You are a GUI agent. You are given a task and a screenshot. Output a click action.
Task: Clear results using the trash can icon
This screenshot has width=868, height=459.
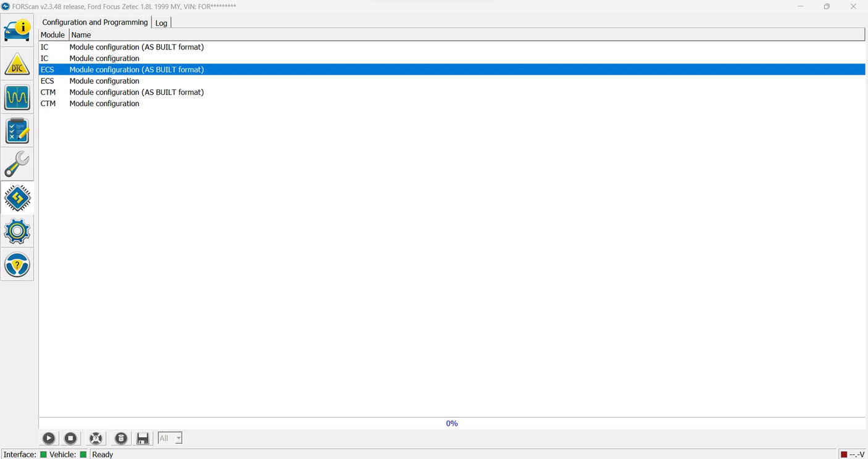[121, 438]
